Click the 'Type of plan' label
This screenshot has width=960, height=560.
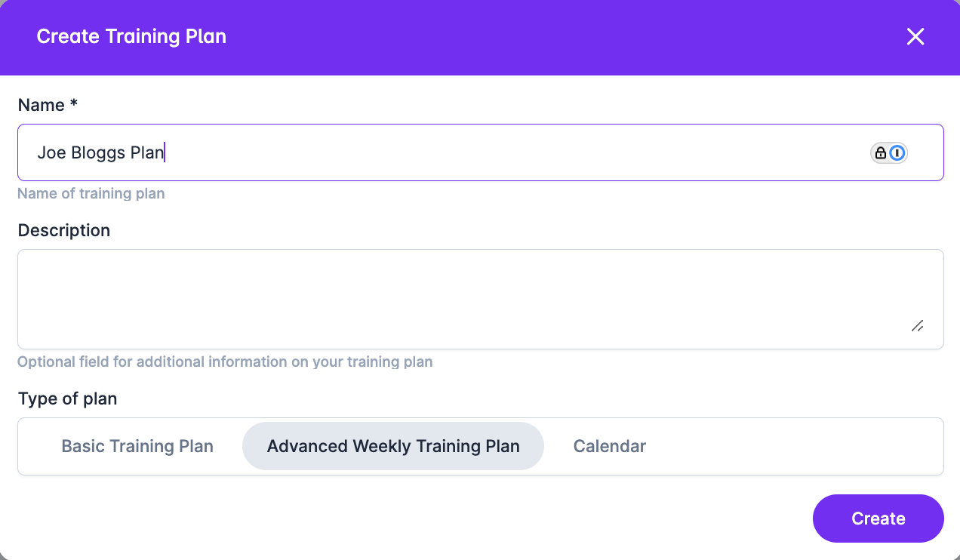click(x=67, y=398)
